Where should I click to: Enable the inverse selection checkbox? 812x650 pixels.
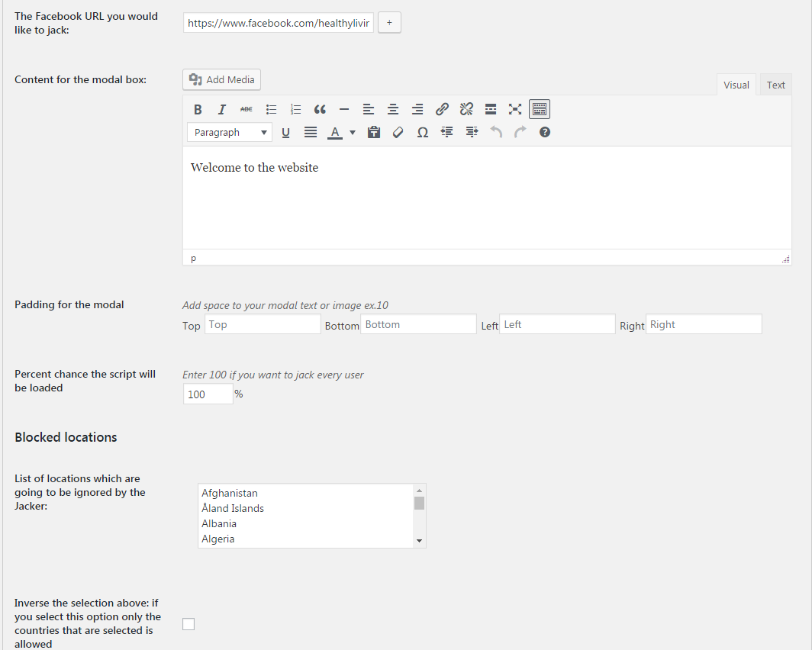point(188,624)
